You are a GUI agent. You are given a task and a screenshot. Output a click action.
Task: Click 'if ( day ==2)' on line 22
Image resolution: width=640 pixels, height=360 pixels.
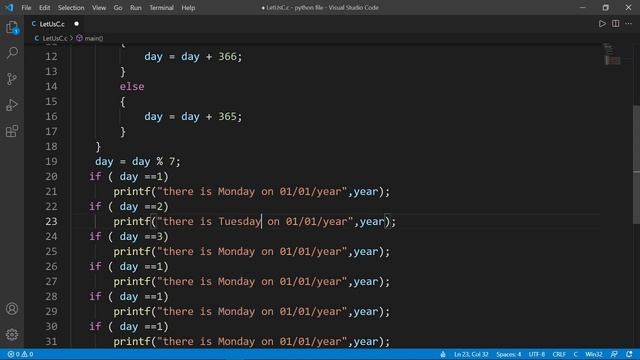129,207
